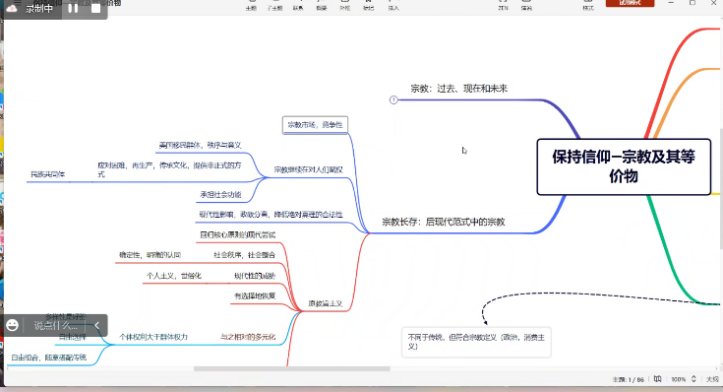Screen dimensions: 723x392
Task: Open the 标记 marker tool
Action: coord(368,6)
